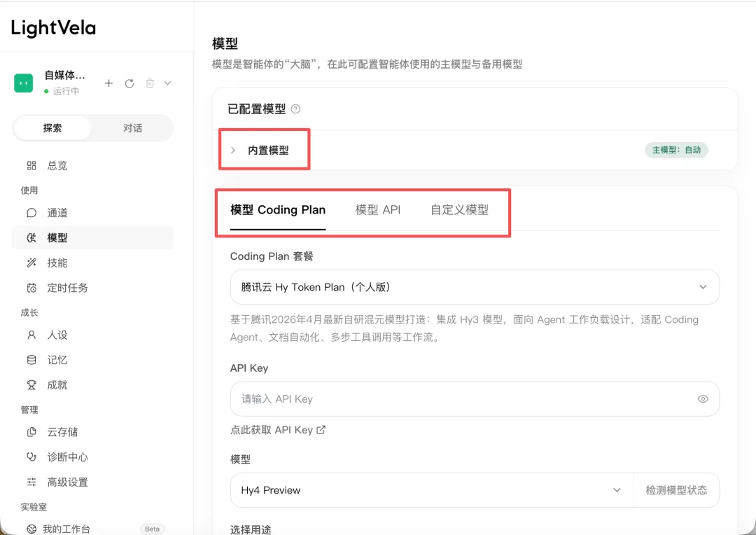Click the 人设 sidebar label
The height and width of the screenshot is (535, 756).
pos(57,335)
